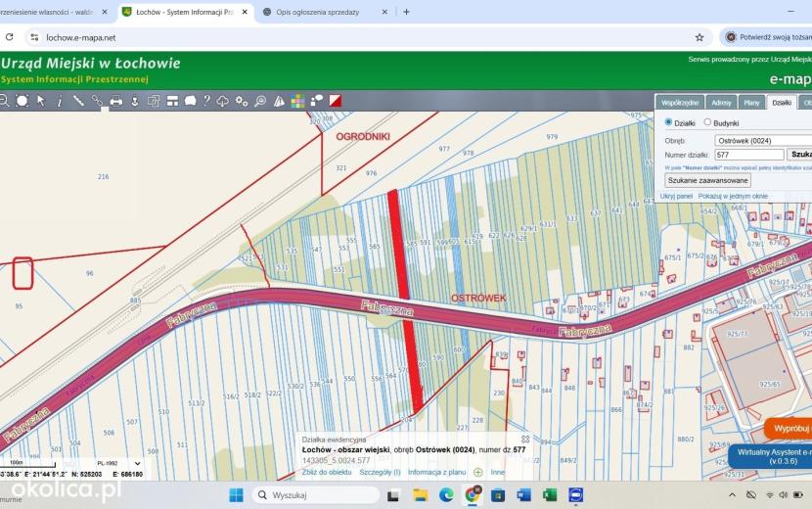812x509 pixels.
Task: Pick the ruler measurement tool
Action: coord(78,101)
